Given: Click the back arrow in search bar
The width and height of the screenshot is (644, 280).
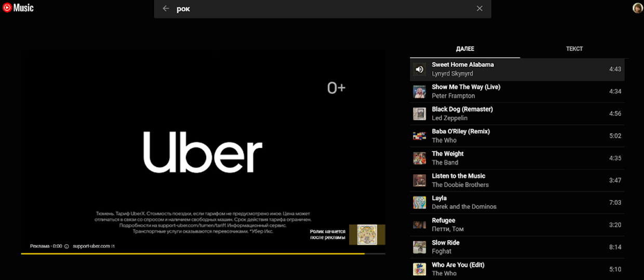Looking at the screenshot, I should [x=166, y=8].
